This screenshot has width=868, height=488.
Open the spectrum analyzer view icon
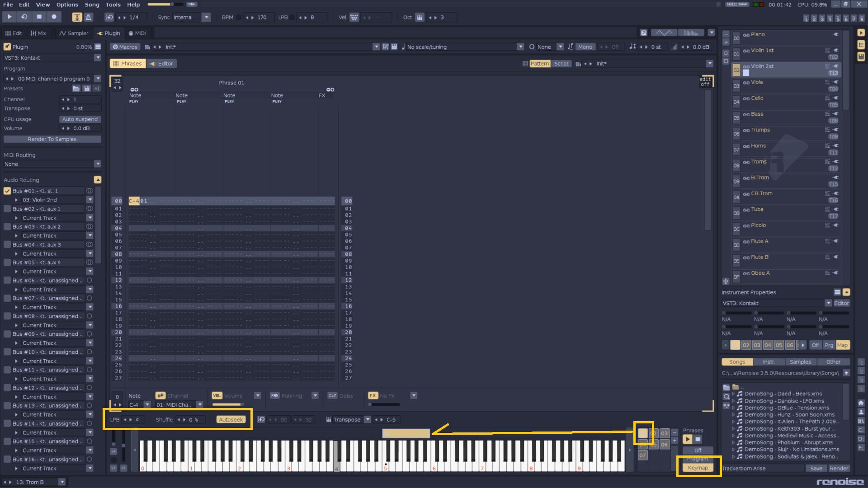tap(691, 33)
